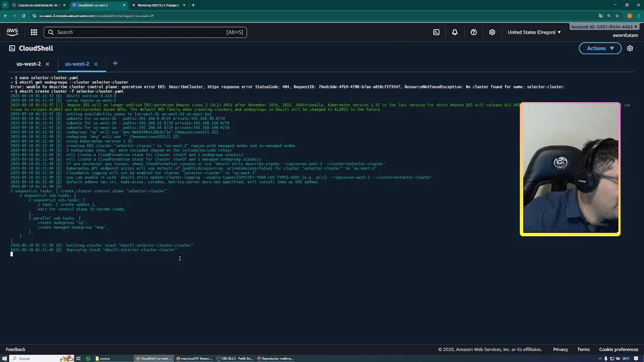644x362 pixels.
Task: Click the browser address bar URL
Action: click(96, 16)
